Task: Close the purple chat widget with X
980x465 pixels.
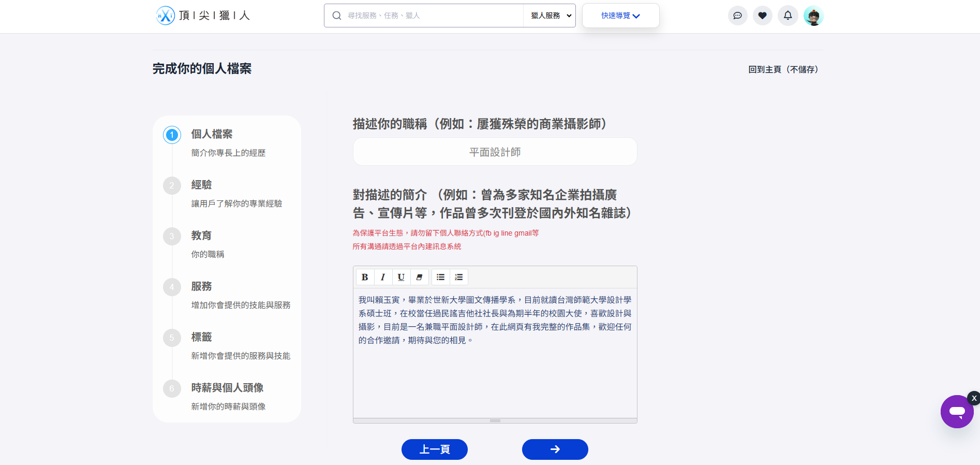Action: pyautogui.click(x=974, y=398)
